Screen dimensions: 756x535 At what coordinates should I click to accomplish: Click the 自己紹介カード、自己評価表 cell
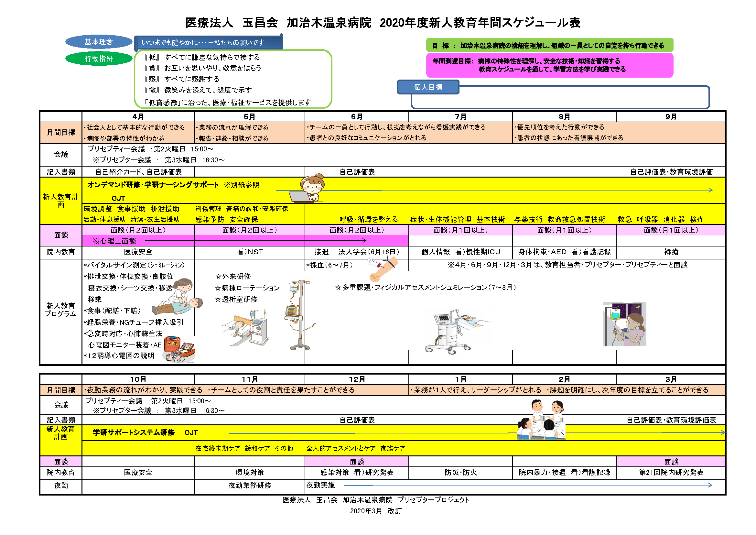[138, 172]
